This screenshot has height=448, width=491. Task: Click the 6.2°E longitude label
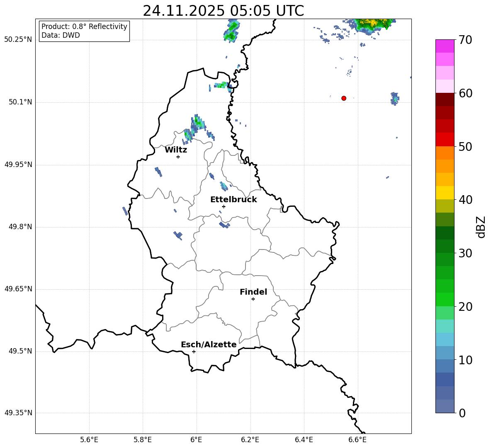coord(250,440)
